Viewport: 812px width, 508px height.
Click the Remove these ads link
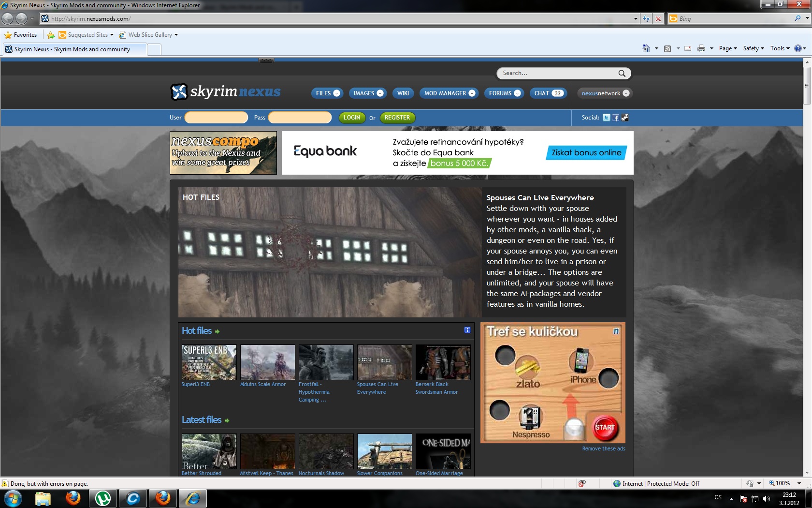pos(603,448)
